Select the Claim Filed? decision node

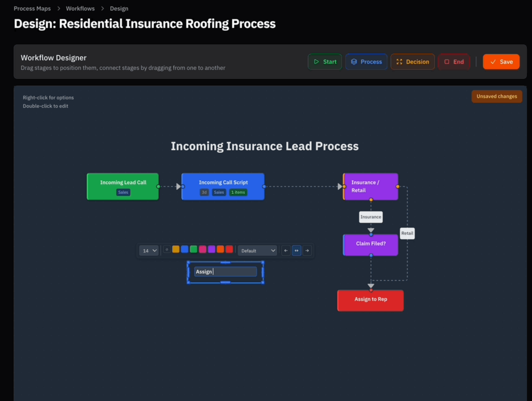coord(371,244)
